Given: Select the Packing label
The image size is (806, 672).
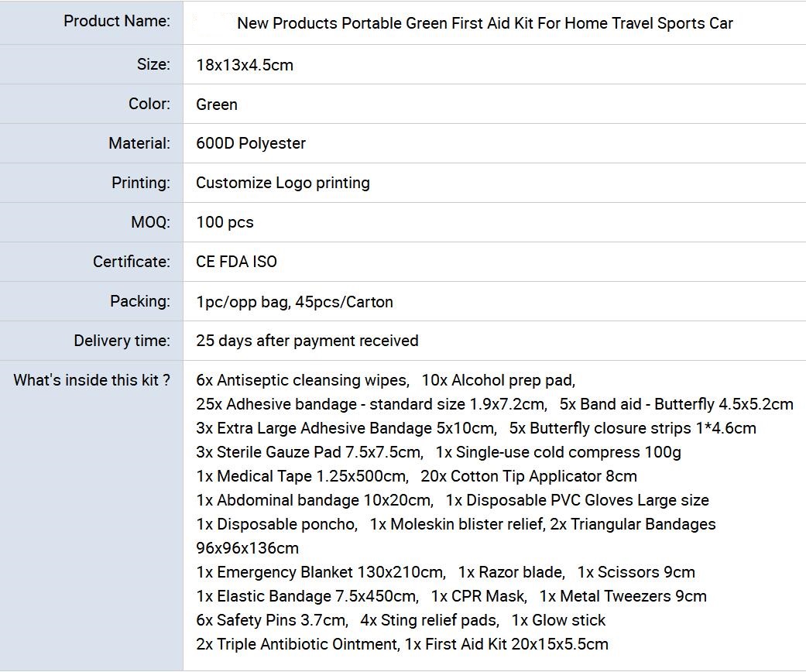Looking at the screenshot, I should coord(140,302).
